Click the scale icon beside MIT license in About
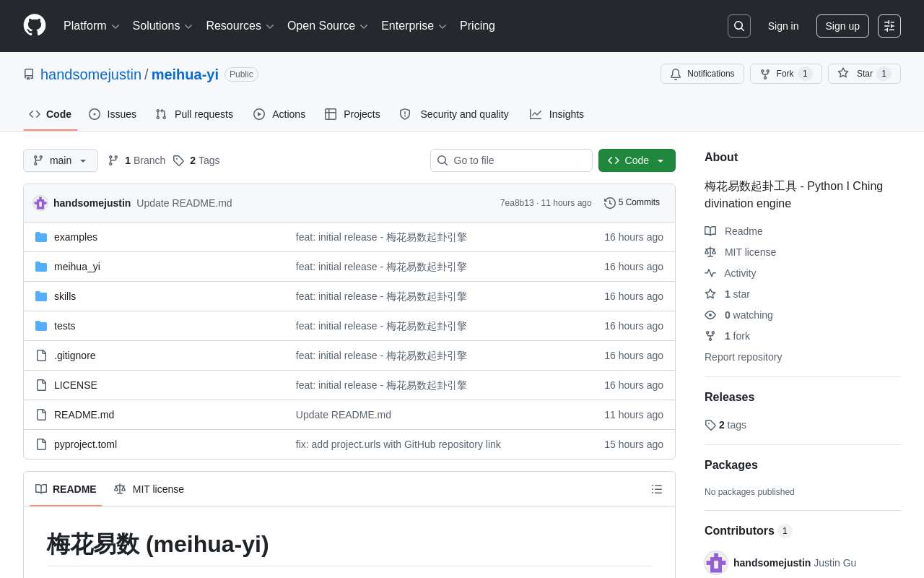 click(x=710, y=252)
